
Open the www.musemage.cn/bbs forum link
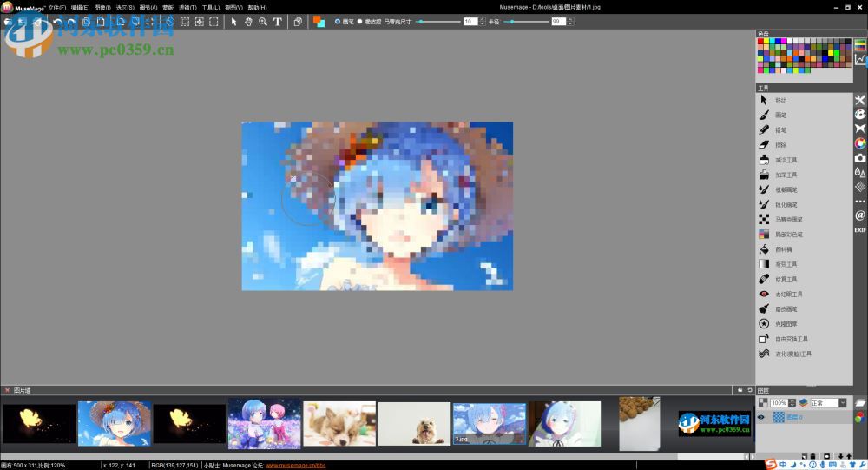click(x=296, y=466)
